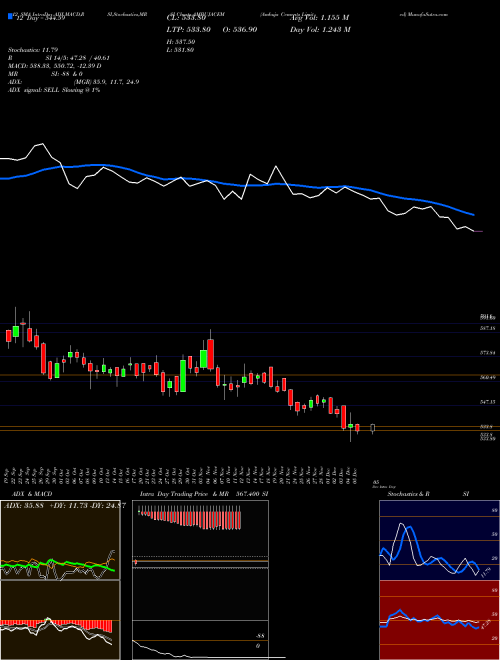This screenshot has width=500, height=660.
Task: Click the 'Day Vol: 1.243 M' text
Action: point(320,30)
